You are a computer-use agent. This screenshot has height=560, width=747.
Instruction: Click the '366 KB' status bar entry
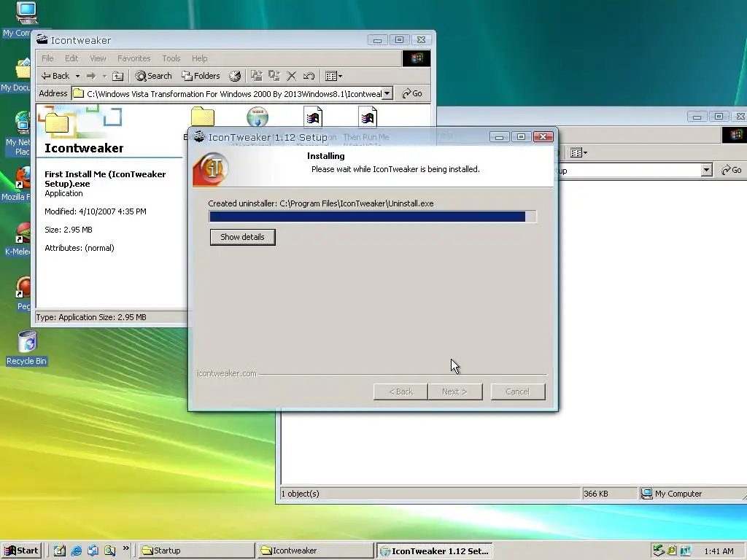coord(596,494)
